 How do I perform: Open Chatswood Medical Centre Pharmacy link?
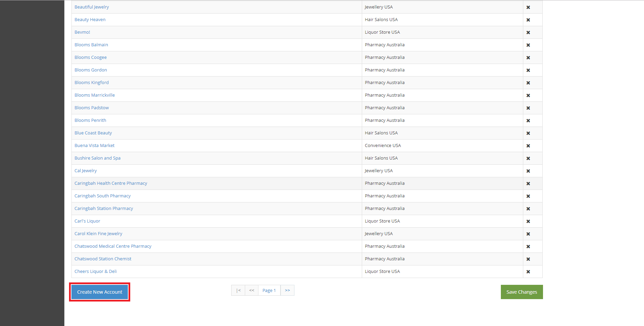pos(113,246)
